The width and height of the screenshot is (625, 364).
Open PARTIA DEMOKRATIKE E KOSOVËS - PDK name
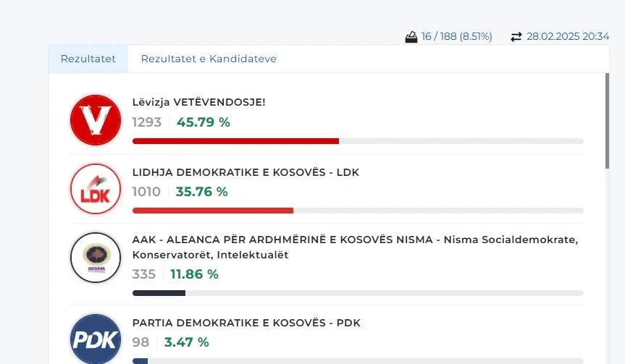point(246,323)
